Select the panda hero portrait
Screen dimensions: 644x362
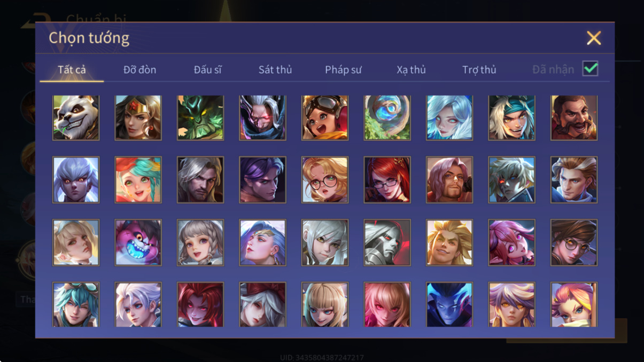click(x=76, y=117)
